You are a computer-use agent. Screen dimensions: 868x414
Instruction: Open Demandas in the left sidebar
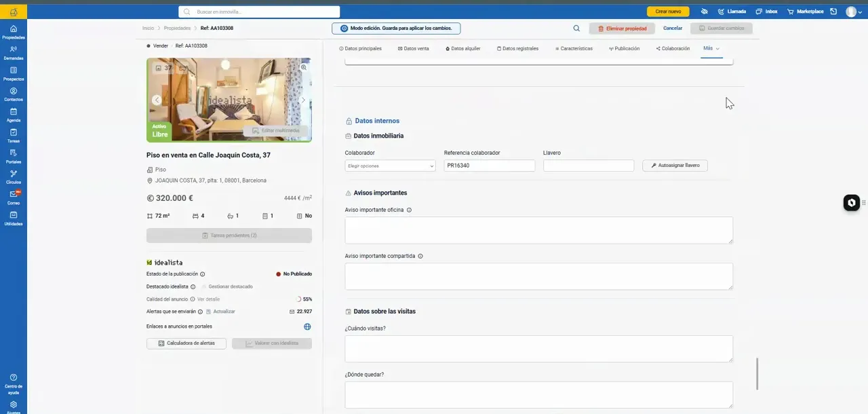tap(14, 53)
